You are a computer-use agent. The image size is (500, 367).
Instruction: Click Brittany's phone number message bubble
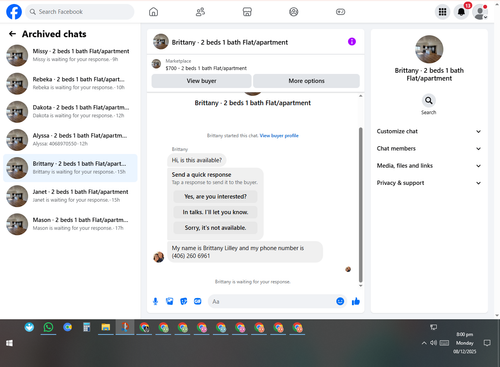[x=245, y=252]
